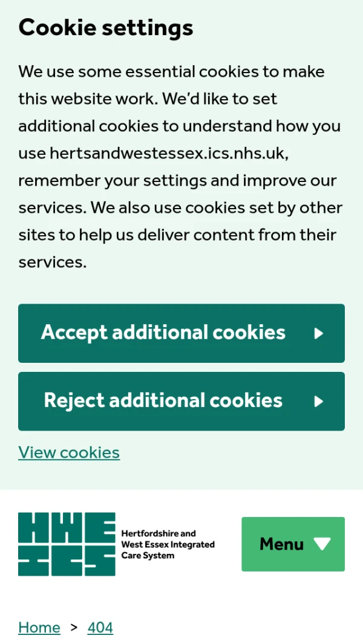Open the View cookies link

click(69, 452)
